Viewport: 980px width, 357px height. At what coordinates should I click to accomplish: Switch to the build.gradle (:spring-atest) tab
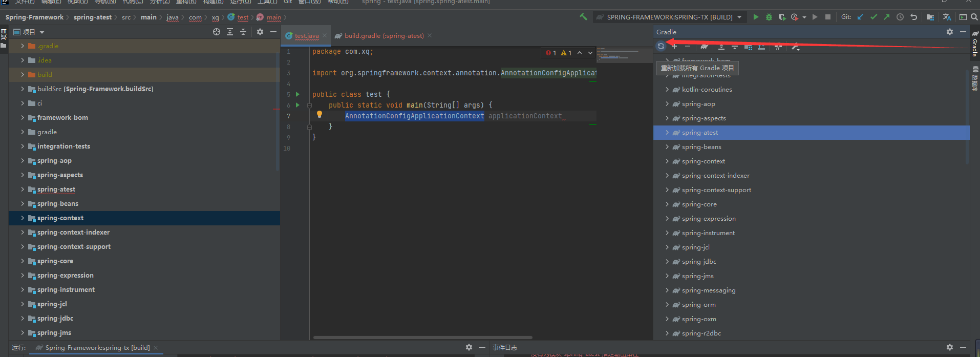(x=384, y=36)
